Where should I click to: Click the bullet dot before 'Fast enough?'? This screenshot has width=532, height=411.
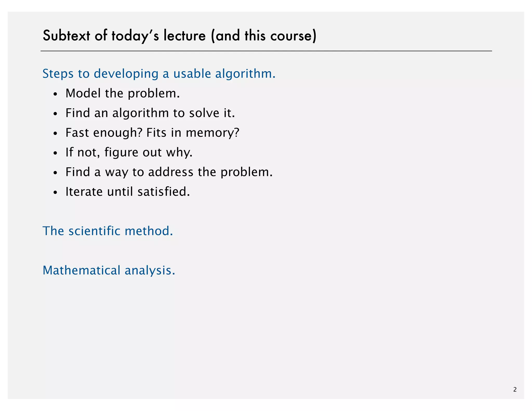point(55,134)
